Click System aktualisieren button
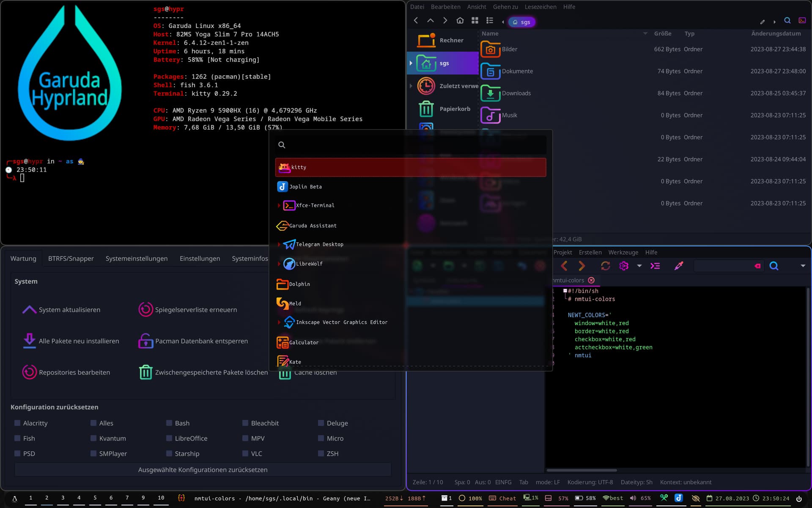812x508 pixels. click(x=62, y=310)
